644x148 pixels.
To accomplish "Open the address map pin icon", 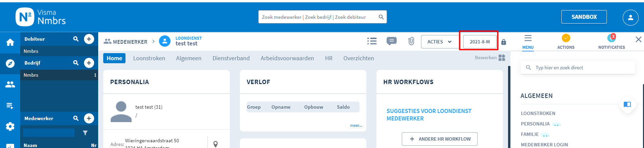I will coord(216,144).
